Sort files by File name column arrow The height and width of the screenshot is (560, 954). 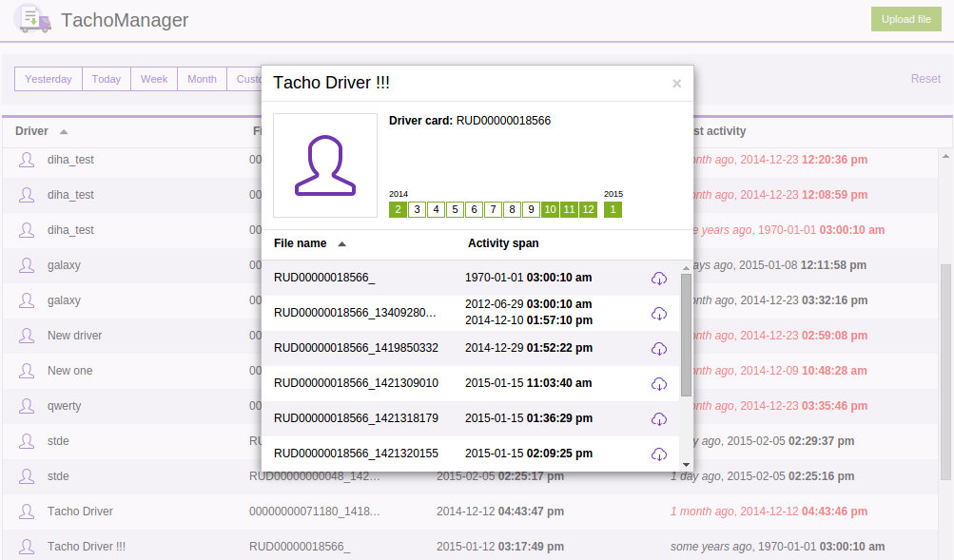tap(343, 242)
